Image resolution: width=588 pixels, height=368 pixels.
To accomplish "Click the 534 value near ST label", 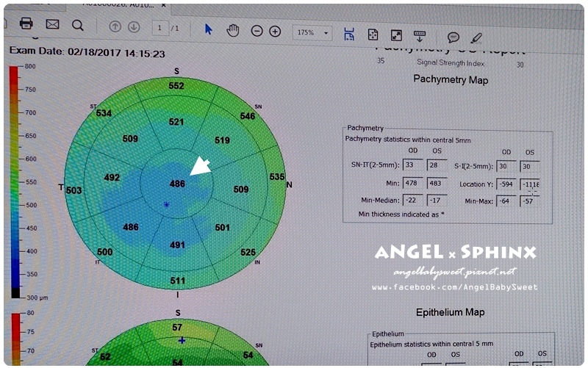I will [104, 113].
